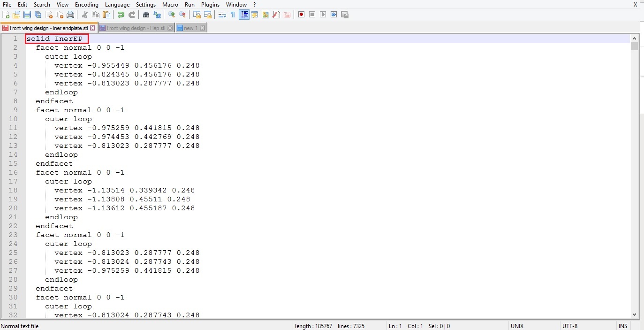Image resolution: width=644 pixels, height=330 pixels.
Task: Click vertical scrollbar up arrow
Action: point(635,38)
